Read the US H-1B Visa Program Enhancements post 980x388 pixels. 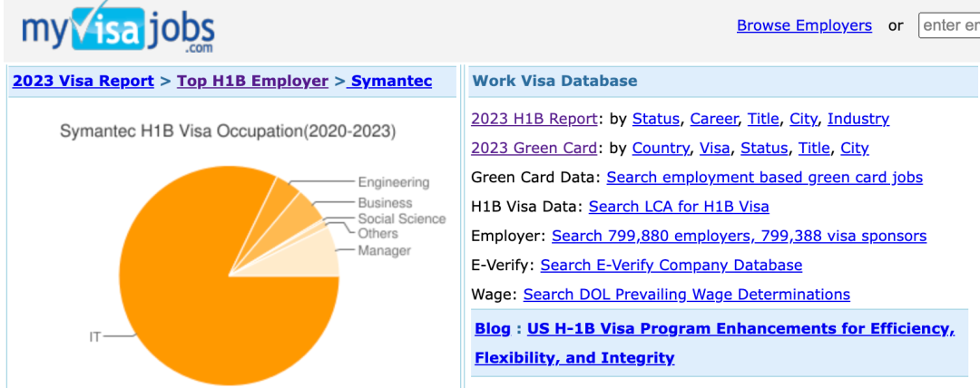pos(715,343)
